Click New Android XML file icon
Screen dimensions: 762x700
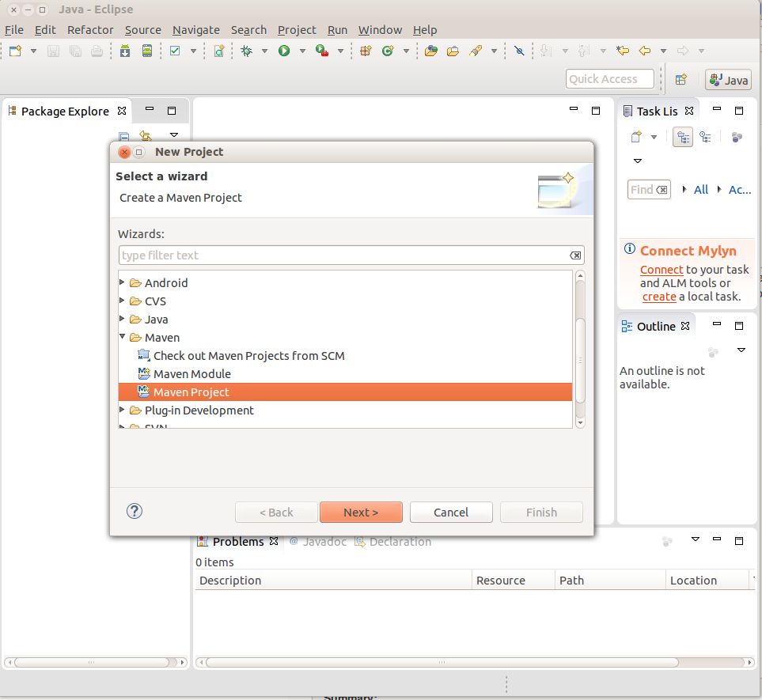point(219,51)
